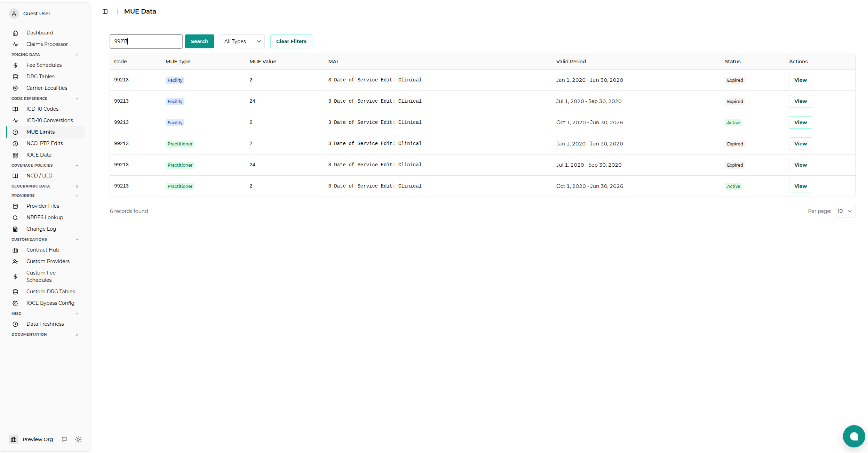868x453 pixels.
Task: Click the Valid Period column header
Action: (x=571, y=62)
